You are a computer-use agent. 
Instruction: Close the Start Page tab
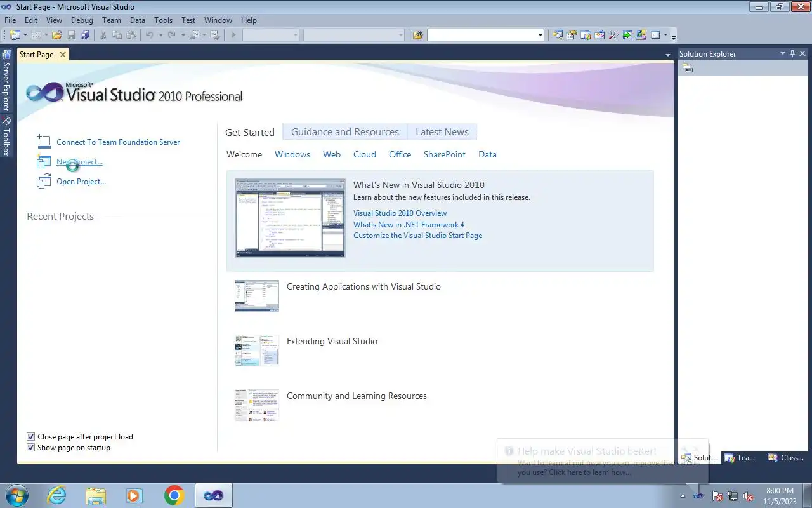coord(62,55)
